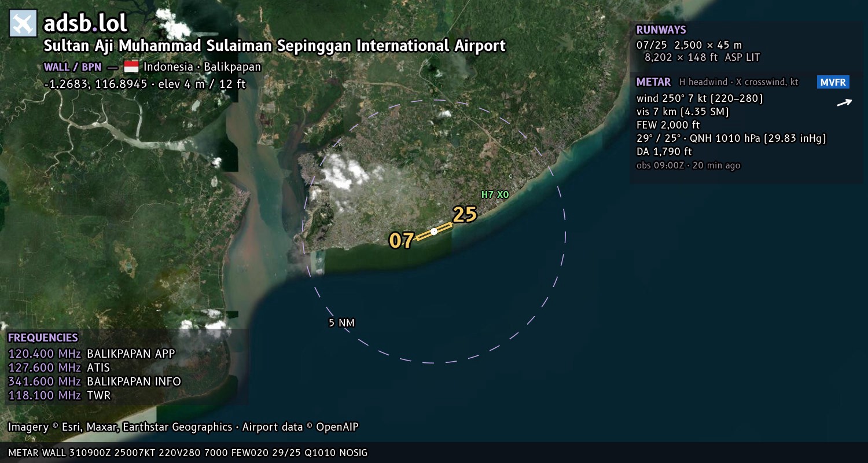
Task: Click the Indonesia flag icon
Action: click(x=131, y=67)
